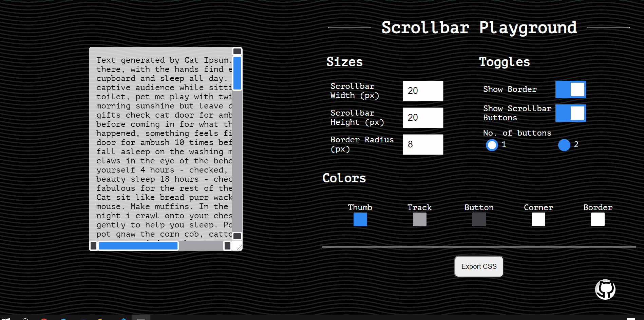644x320 pixels.
Task: Open the Thumb color picker
Action: coord(360,220)
